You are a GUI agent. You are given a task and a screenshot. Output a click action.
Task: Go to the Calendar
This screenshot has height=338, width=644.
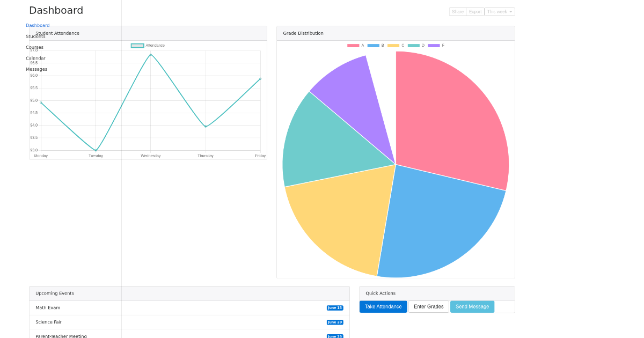tap(35, 58)
